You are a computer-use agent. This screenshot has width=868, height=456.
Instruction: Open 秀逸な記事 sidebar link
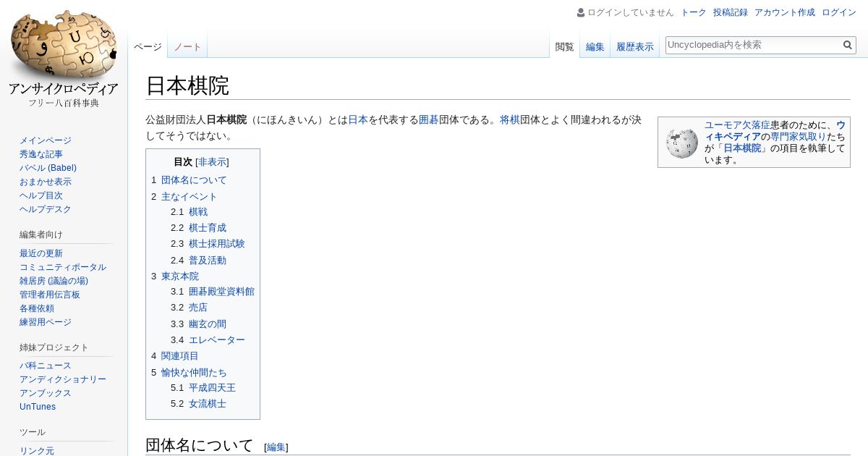(41, 154)
